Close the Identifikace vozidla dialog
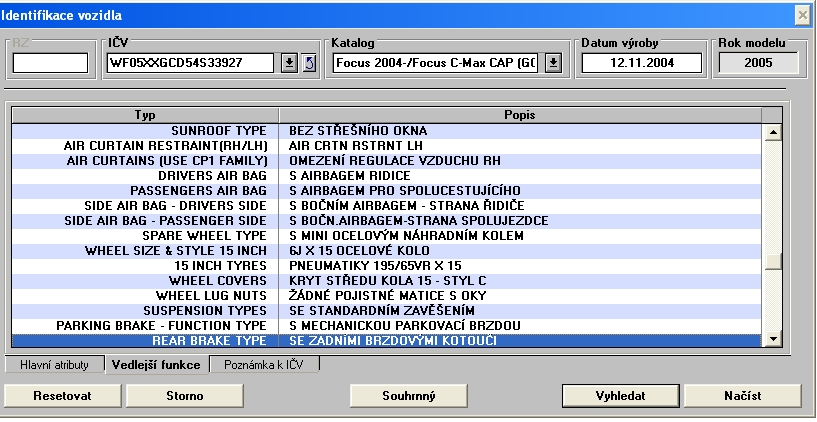817x422 pixels. pos(803,14)
